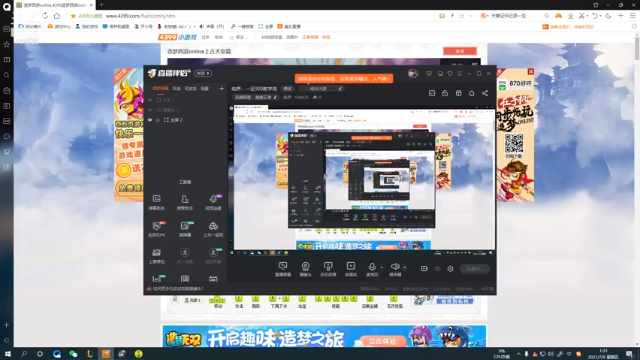
Task: Open stream category dropdown beside title
Action: pyautogui.click(x=320, y=89)
